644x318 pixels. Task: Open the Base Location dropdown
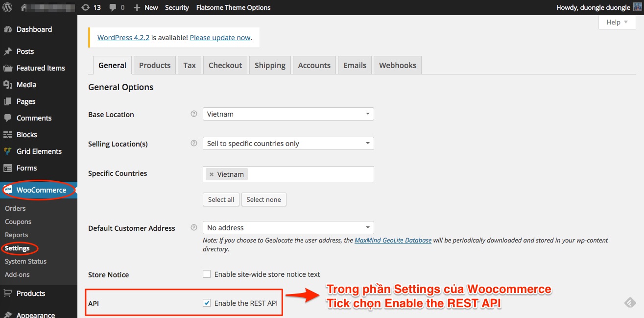click(x=288, y=114)
